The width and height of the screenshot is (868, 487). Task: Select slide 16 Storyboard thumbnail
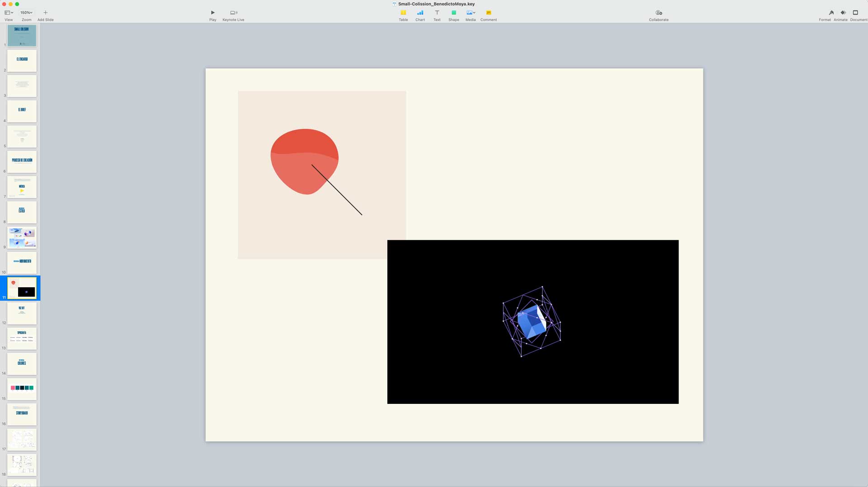pyautogui.click(x=22, y=414)
